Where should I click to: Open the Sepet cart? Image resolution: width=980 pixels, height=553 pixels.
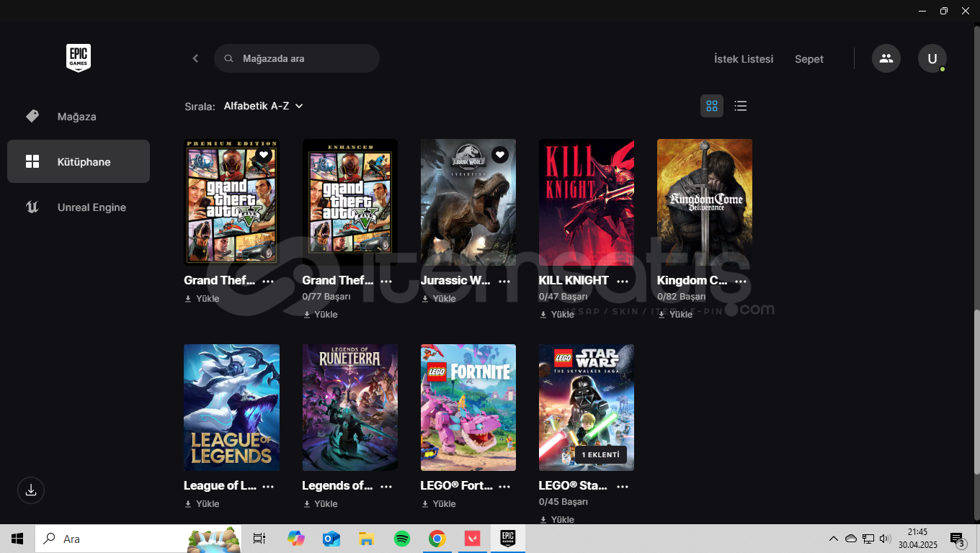point(809,59)
